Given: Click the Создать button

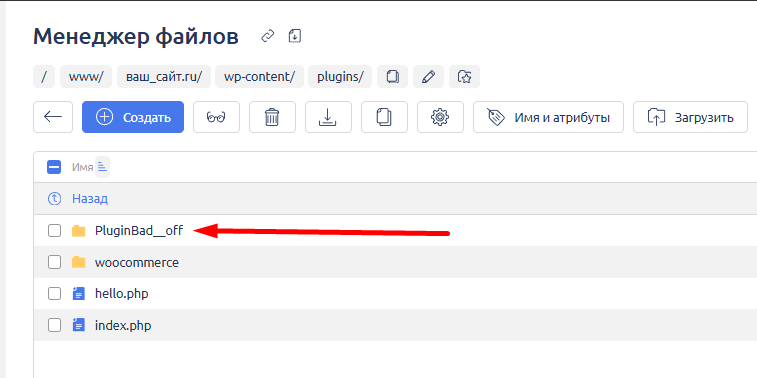Looking at the screenshot, I should pyautogui.click(x=133, y=117).
